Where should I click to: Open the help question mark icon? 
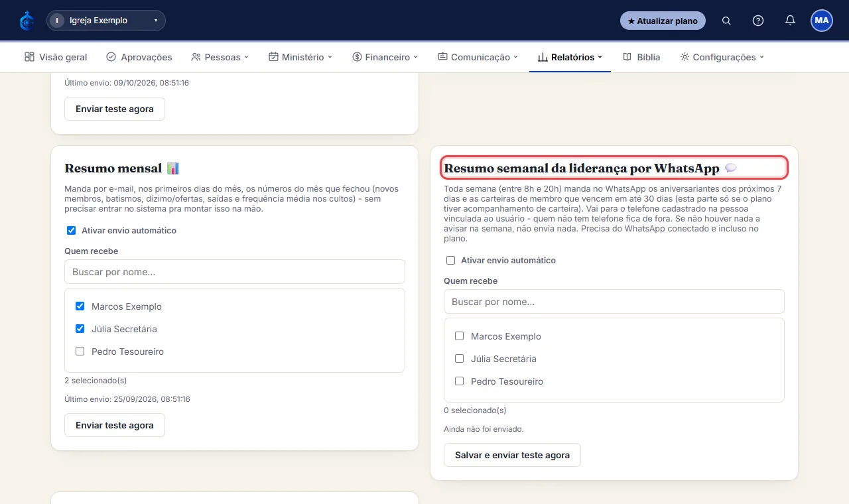pos(758,21)
